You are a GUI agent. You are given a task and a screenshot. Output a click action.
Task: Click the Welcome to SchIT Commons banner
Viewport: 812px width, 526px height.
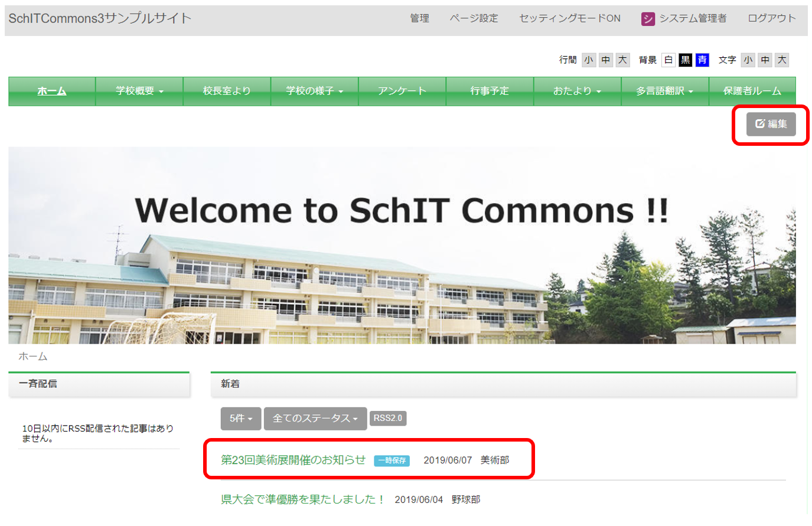[402, 245]
